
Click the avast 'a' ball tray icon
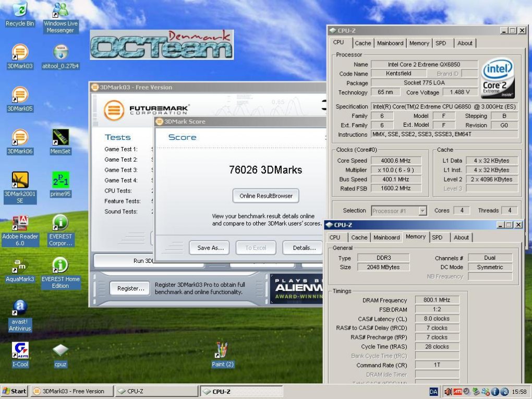[504, 392]
